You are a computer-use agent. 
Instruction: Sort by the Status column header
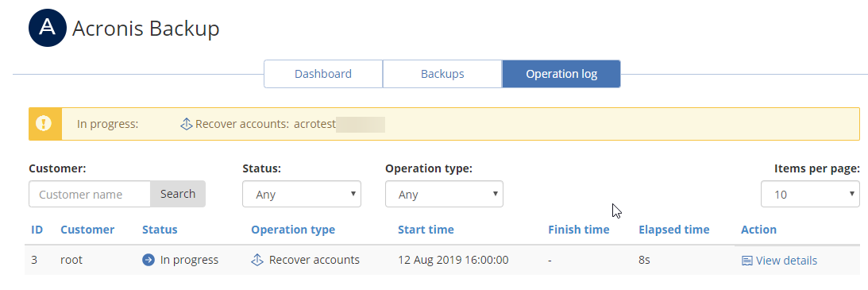[x=160, y=230]
